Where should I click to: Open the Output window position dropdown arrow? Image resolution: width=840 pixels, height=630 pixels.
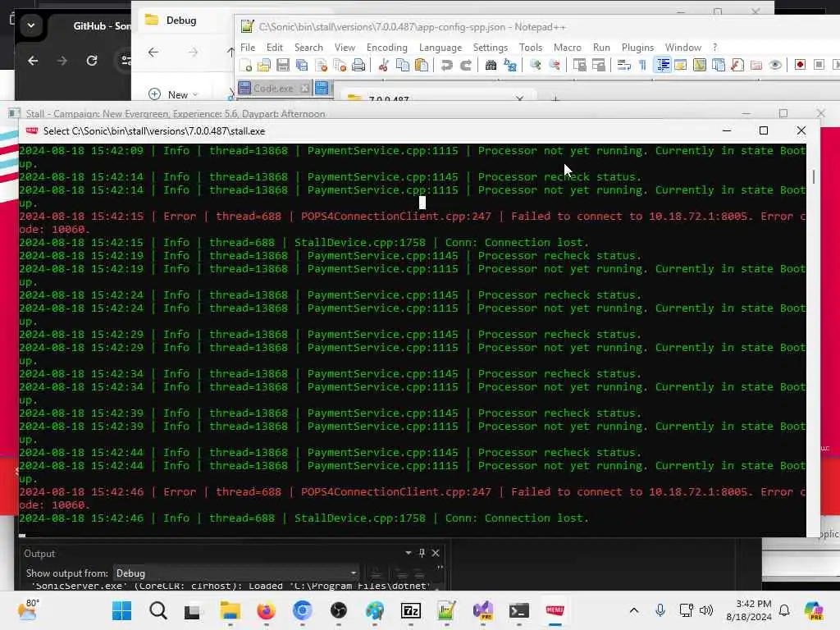pos(409,553)
